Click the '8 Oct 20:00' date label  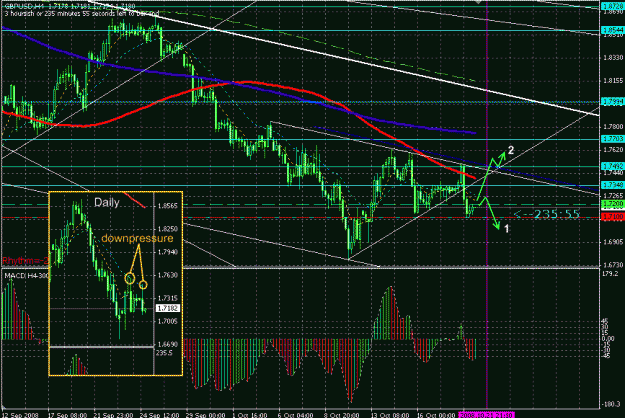(x=342, y=415)
